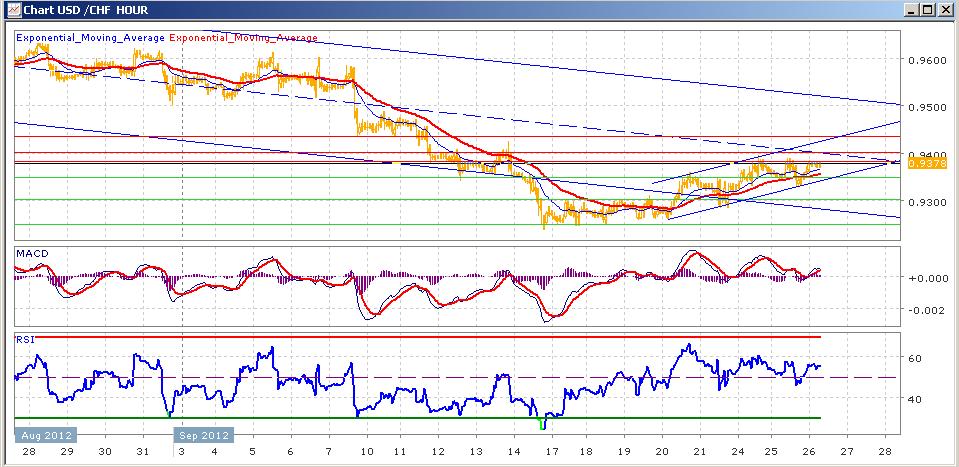Click the chart window icon in title bar
This screenshot has height=467, width=959.
point(12,10)
